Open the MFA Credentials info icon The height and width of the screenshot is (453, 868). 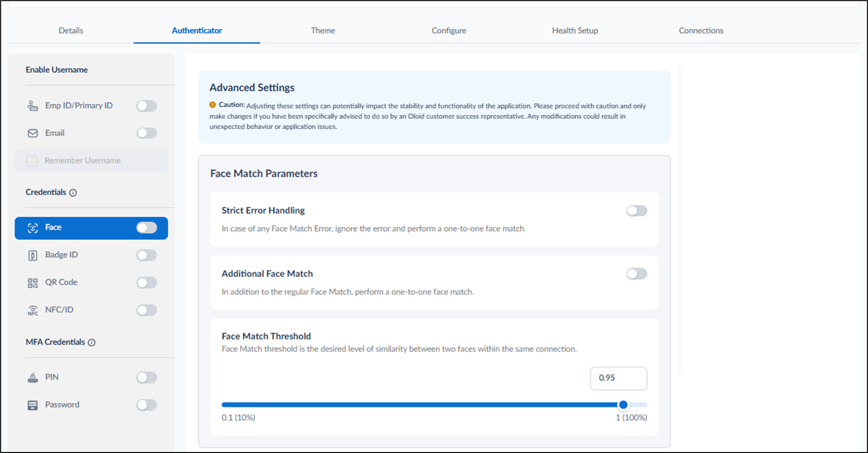tap(92, 343)
